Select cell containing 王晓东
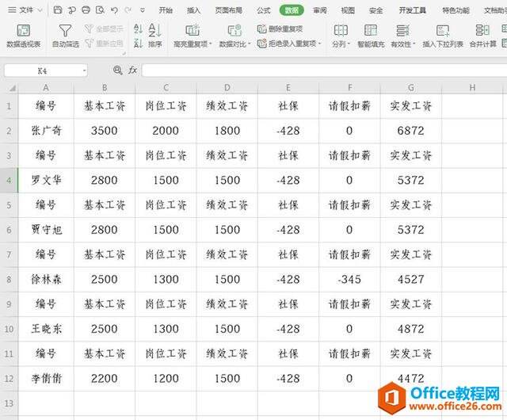The width and height of the screenshot is (507, 420). pyautogui.click(x=46, y=329)
